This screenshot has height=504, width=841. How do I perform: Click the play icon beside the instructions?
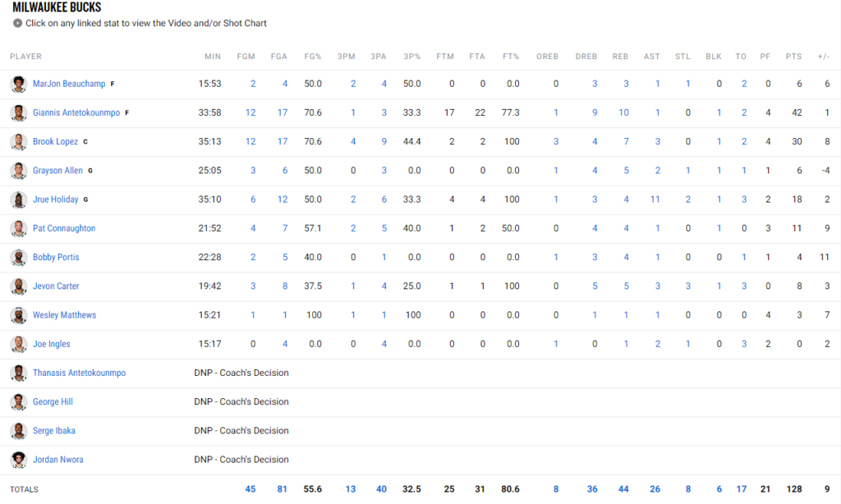[x=18, y=24]
